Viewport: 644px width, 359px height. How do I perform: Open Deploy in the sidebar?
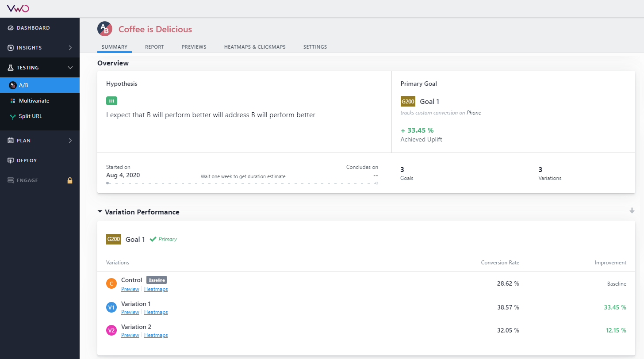pos(40,160)
